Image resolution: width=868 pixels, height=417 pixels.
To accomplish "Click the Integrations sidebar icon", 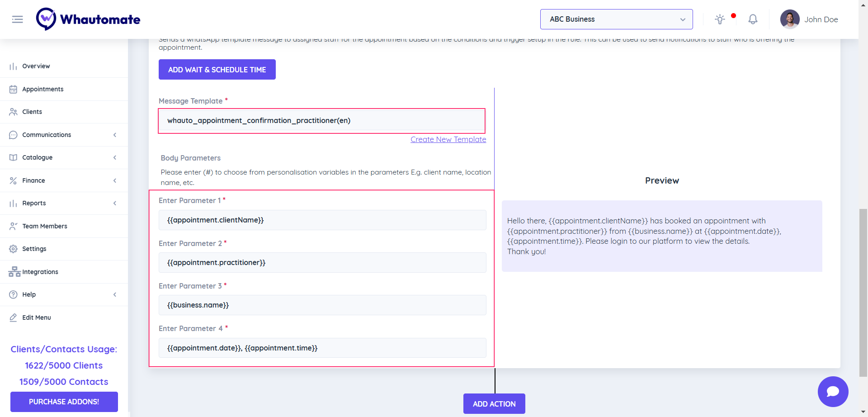I will point(14,272).
